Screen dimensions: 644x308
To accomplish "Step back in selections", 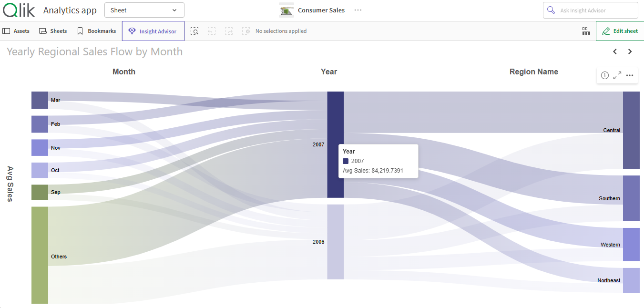I will (x=212, y=31).
